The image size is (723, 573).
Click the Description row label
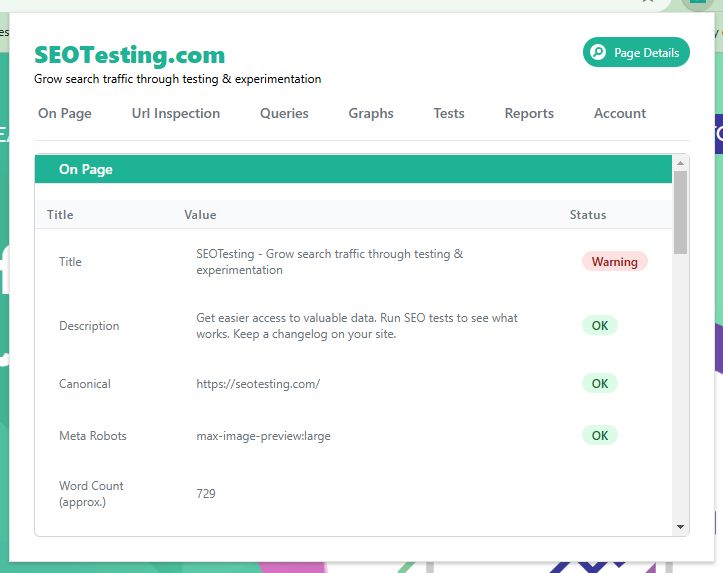pyautogui.click(x=89, y=326)
